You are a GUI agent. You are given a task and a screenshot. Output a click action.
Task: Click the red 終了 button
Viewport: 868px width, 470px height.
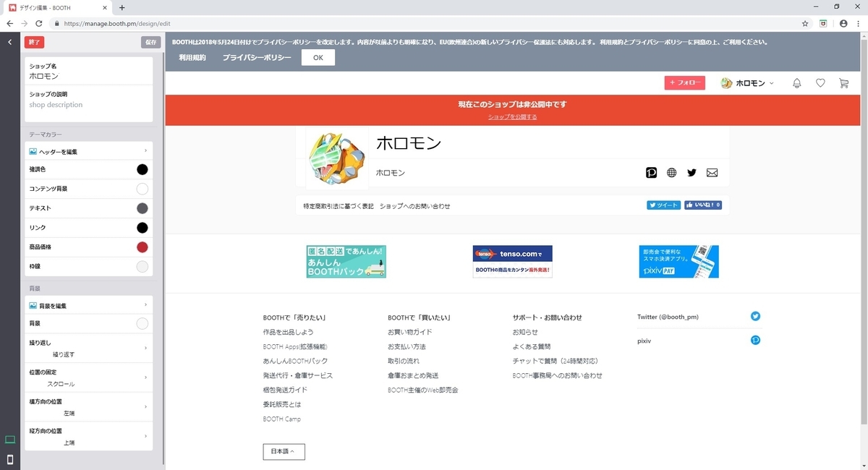34,42
